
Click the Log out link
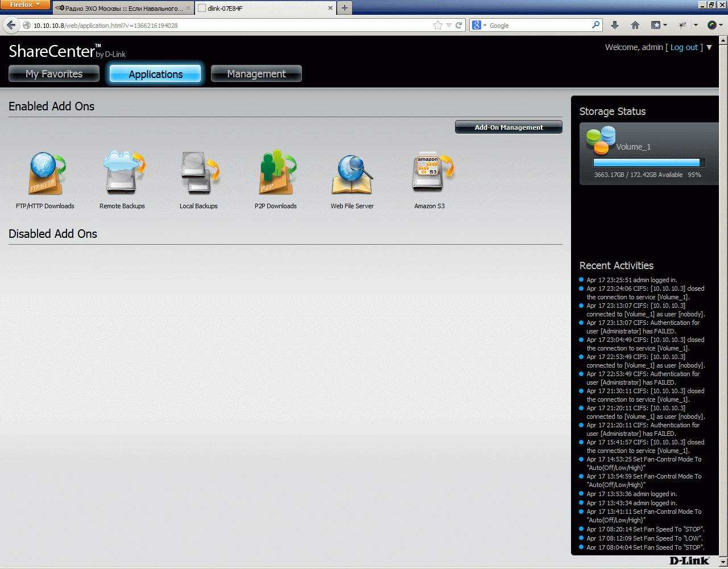[684, 47]
